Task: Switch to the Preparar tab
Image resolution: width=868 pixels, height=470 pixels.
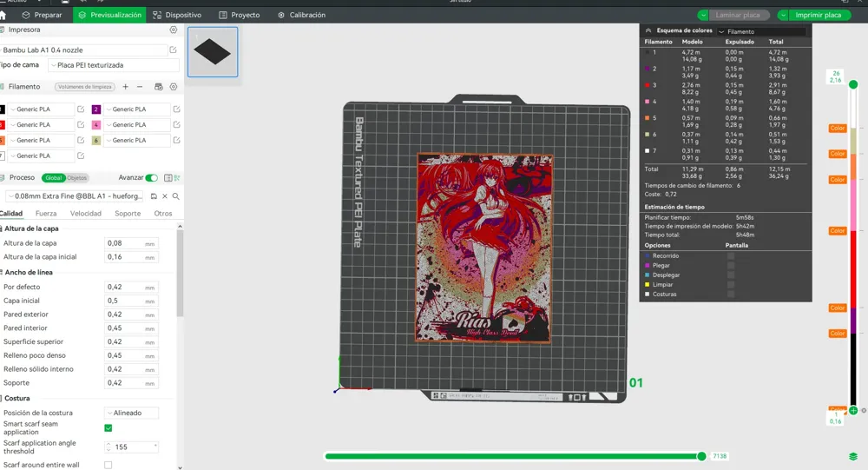Action: (42, 15)
